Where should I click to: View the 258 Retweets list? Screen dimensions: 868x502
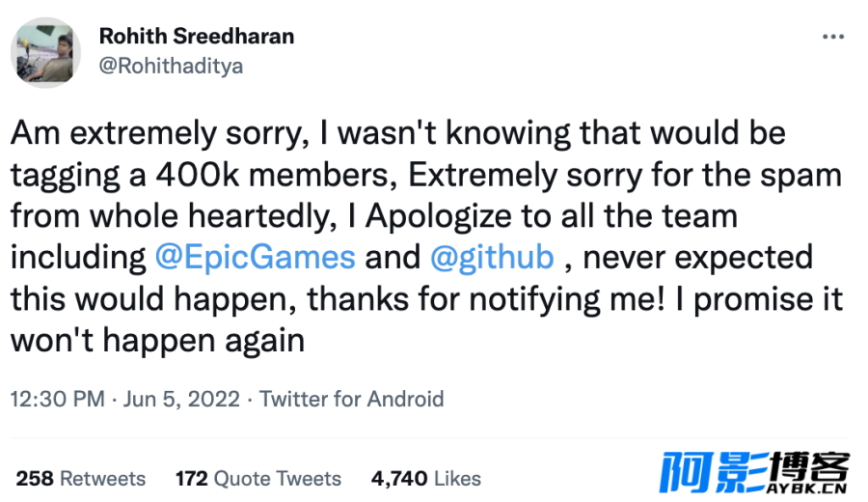point(81,478)
